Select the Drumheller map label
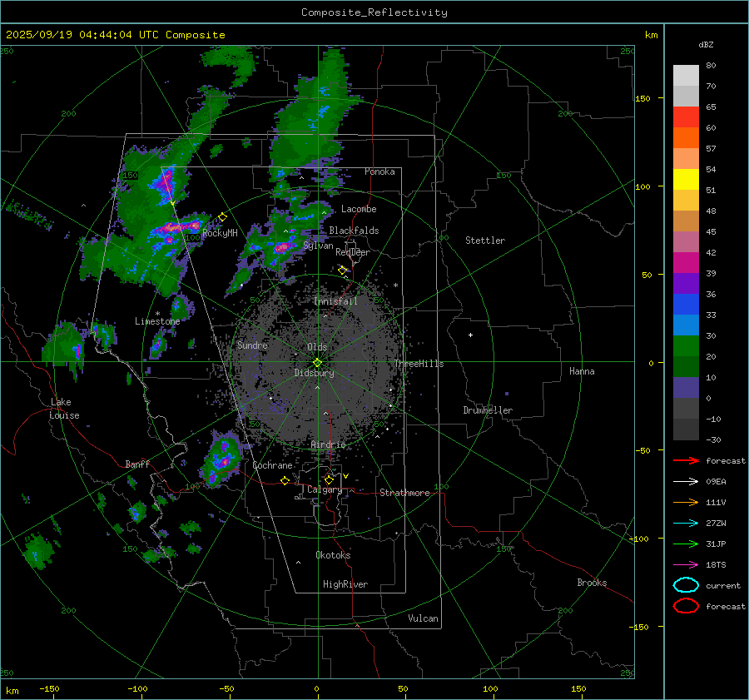 [x=488, y=410]
